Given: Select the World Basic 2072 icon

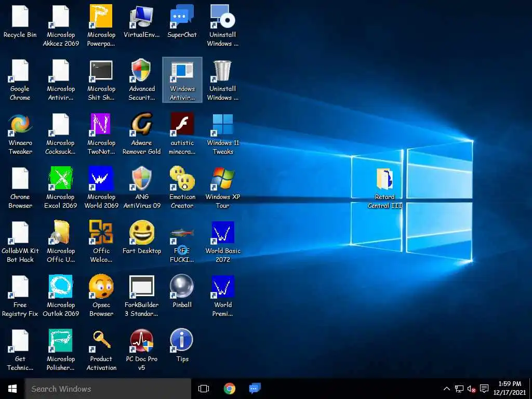Looking at the screenshot, I should click(222, 232).
